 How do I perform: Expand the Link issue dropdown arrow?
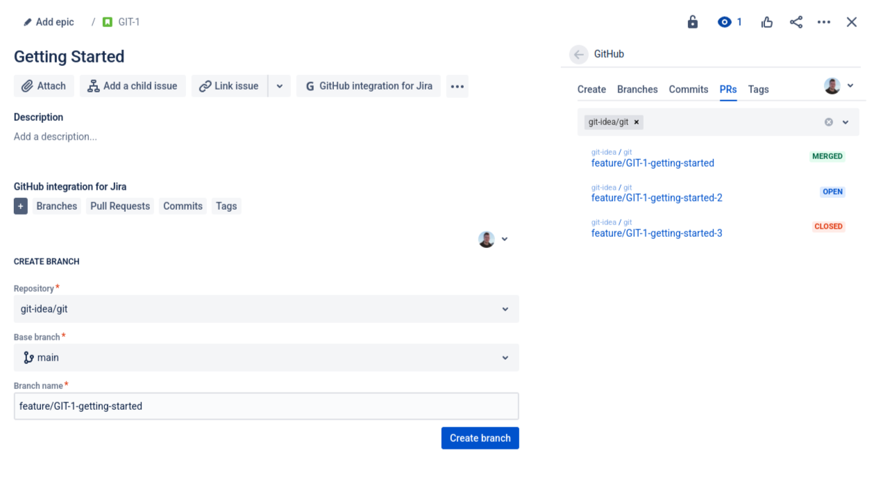point(280,86)
